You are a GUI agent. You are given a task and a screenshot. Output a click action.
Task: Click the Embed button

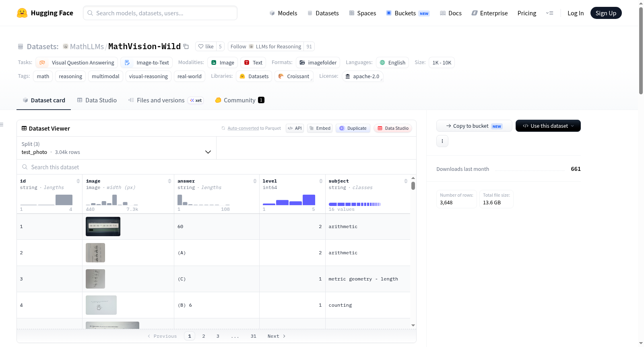(x=320, y=128)
